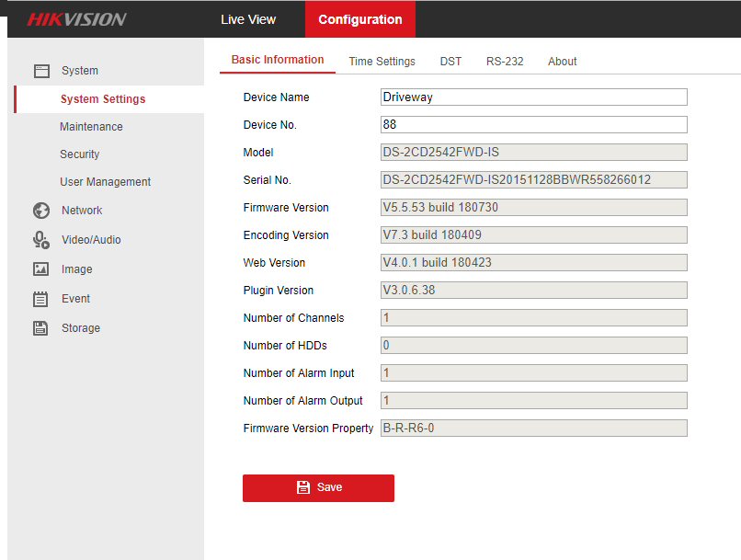Screen dimensions: 741x560
Task: Click the Hikvision logo
Action: [76, 19]
